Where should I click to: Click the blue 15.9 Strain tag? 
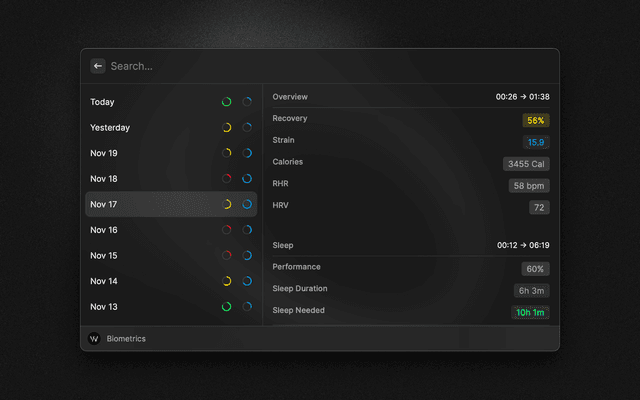536,142
